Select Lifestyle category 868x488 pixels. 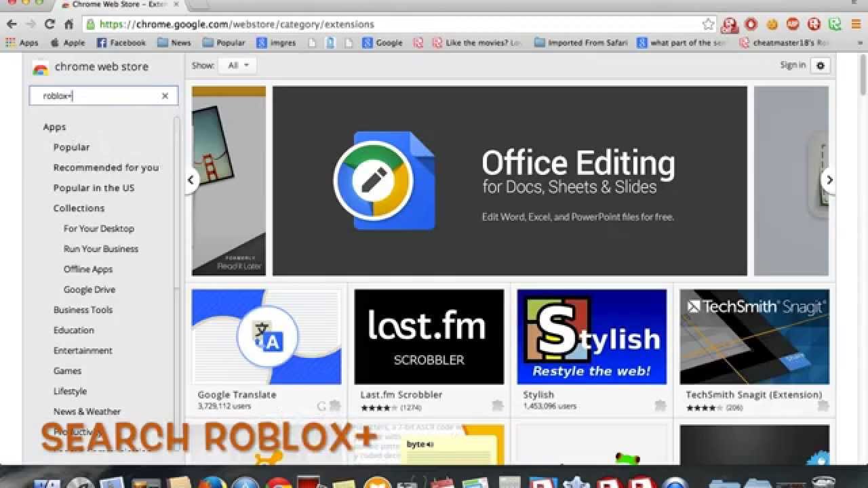[x=70, y=391]
